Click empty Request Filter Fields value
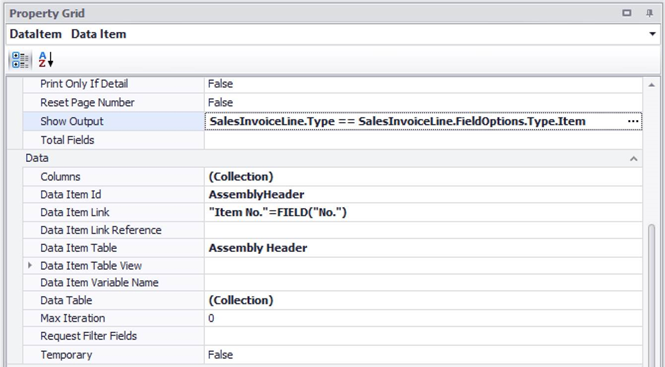The image size is (665, 367). point(423,336)
